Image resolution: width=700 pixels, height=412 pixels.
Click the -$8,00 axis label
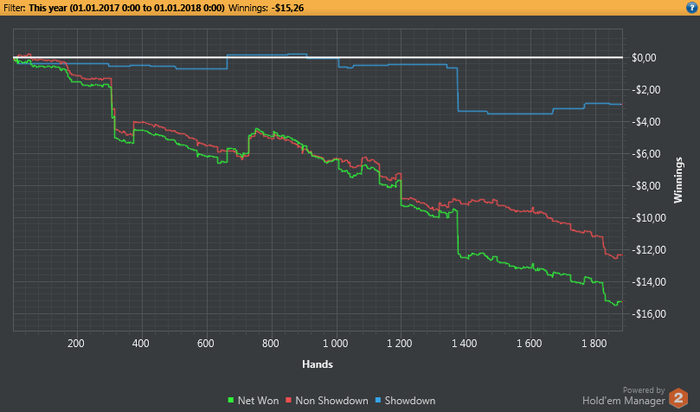[x=646, y=186]
